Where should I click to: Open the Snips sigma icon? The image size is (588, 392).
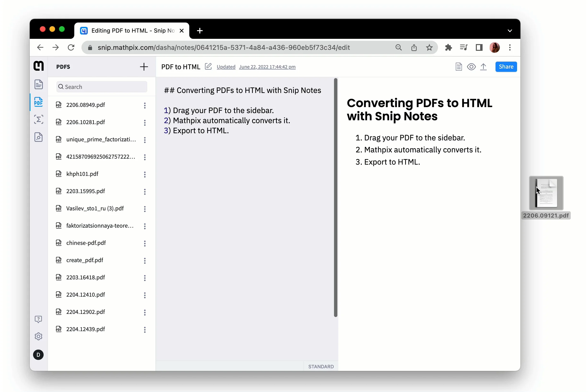tap(39, 120)
